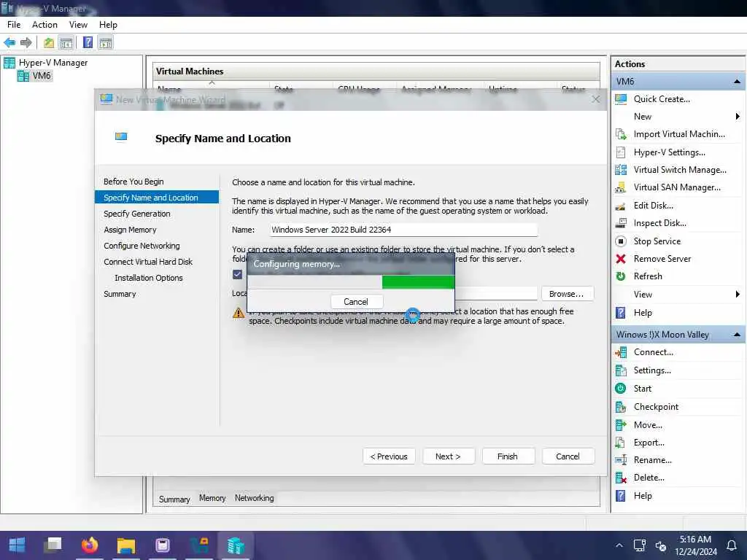Click the Edit Disk icon
Image resolution: width=747 pixels, height=560 pixels.
(x=621, y=206)
